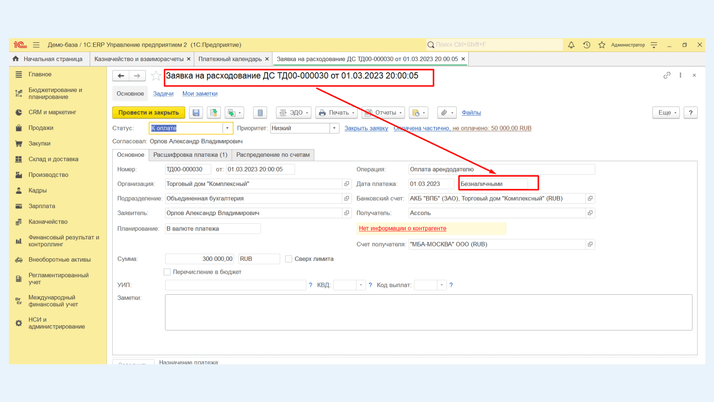The image size is (714, 402).
Task: Click the help question mark button
Action: [691, 113]
